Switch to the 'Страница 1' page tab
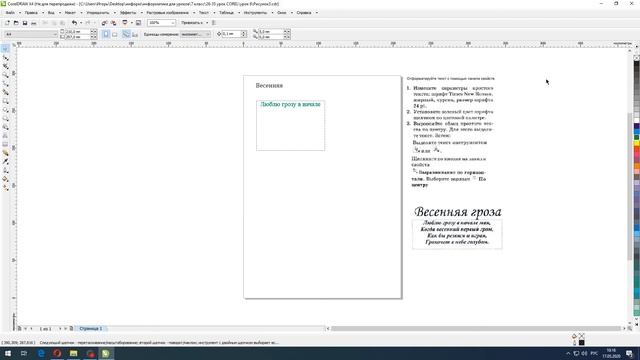This screenshot has width=640, height=360. coord(91,328)
